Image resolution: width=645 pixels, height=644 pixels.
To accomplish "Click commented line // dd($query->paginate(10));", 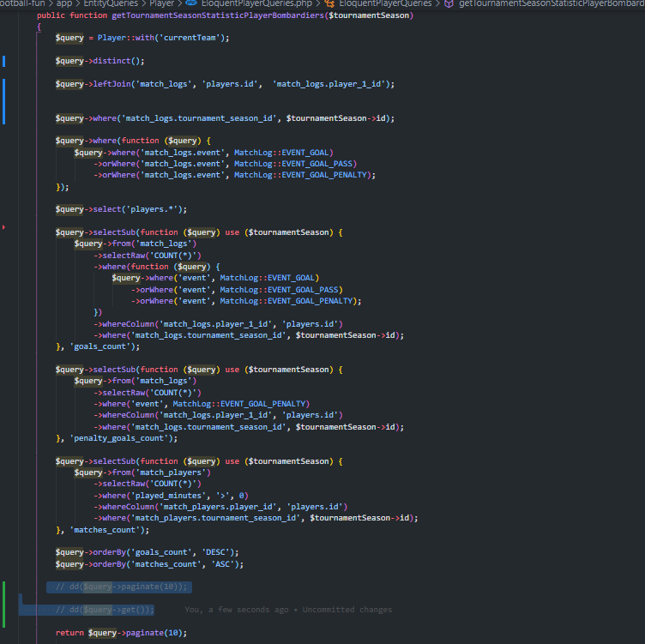I will click(121, 587).
